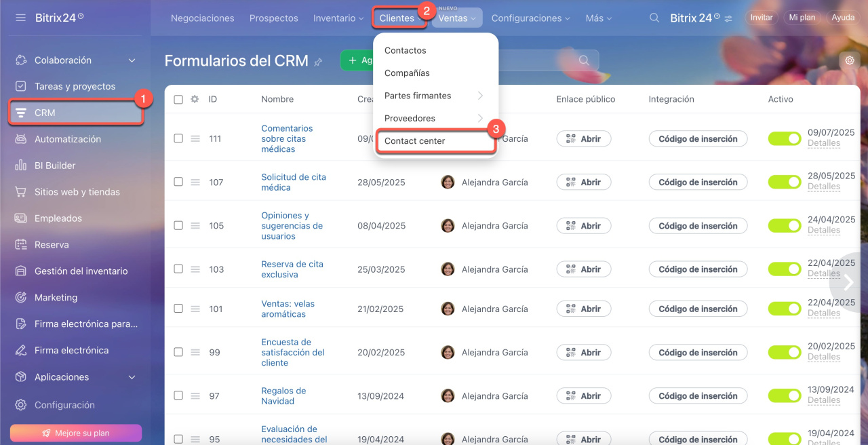Open row menu for form 103
The image size is (868, 445).
[195, 269]
